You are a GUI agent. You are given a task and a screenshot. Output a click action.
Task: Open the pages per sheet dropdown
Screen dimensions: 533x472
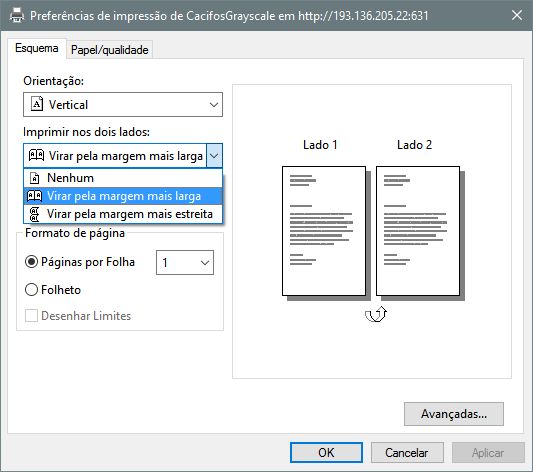(x=185, y=262)
